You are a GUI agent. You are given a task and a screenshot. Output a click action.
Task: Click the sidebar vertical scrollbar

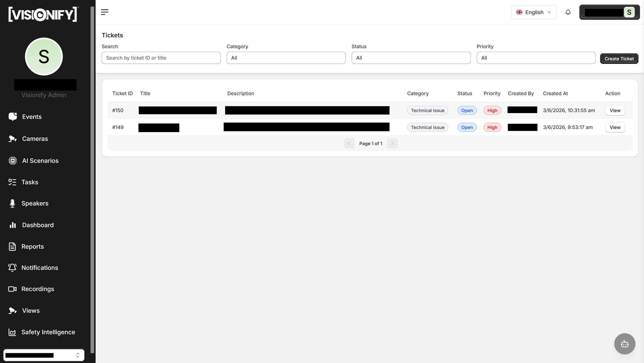92,180
